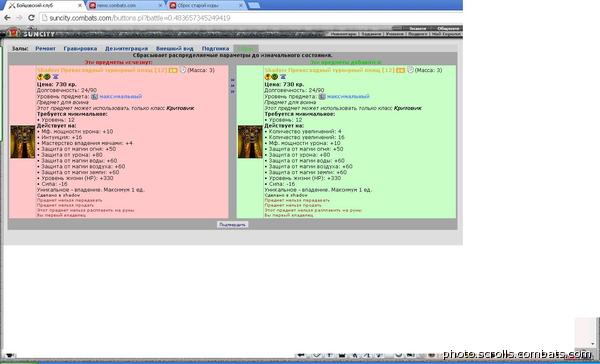Image resolution: width=600 pixels, height=364 pixels.
Task: Click Интуиция: +16 line in pink panel
Action: pos(61,137)
